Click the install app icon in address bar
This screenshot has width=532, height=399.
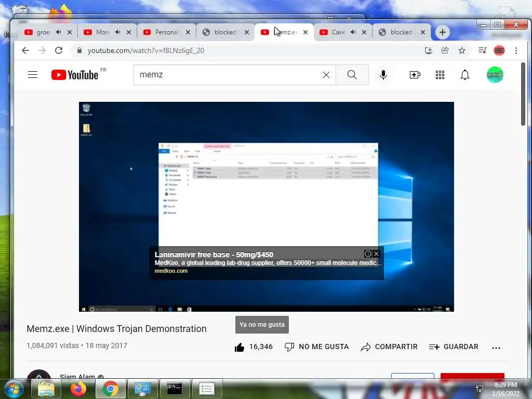[429, 50]
